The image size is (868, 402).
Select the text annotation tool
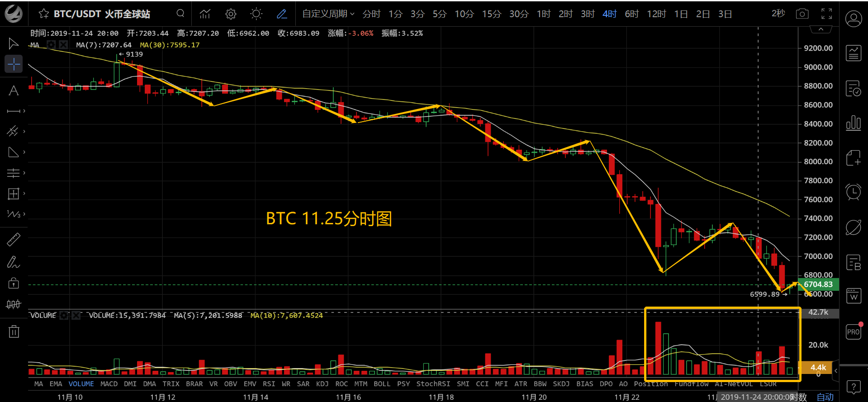coord(14,90)
